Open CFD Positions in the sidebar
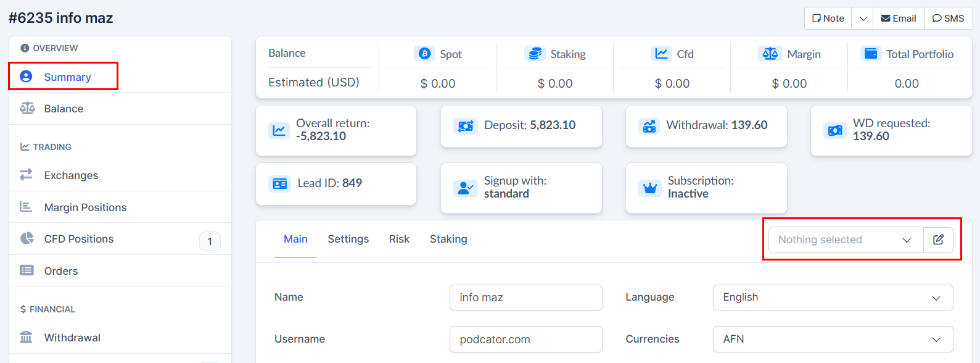 [79, 239]
